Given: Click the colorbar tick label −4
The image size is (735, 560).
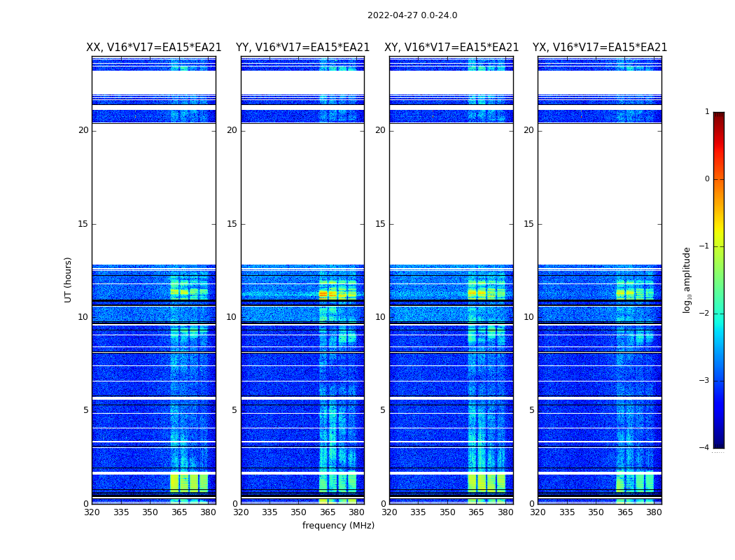Looking at the screenshot, I should pos(704,447).
